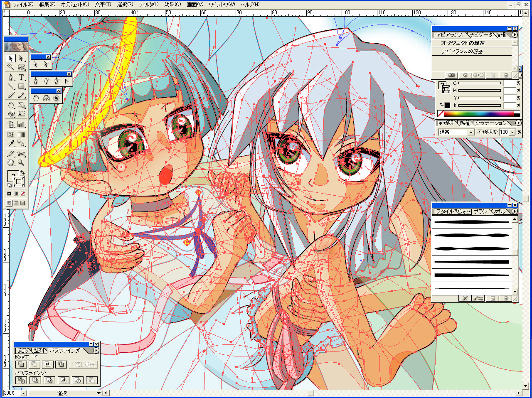Switch to Full Screen Mode

23,203
